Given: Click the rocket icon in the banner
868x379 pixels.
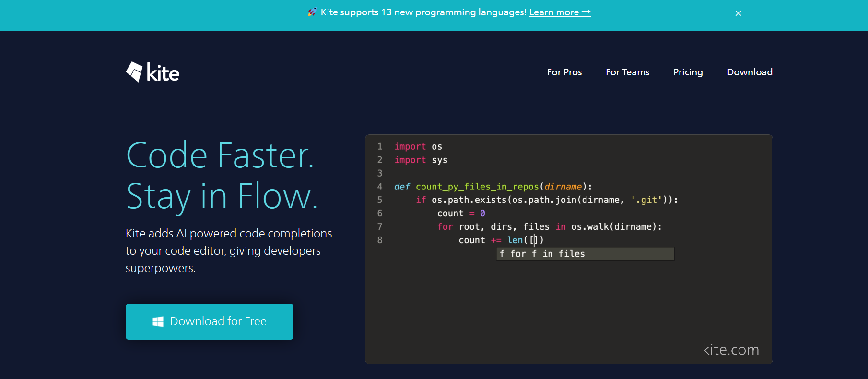Looking at the screenshot, I should (x=312, y=12).
